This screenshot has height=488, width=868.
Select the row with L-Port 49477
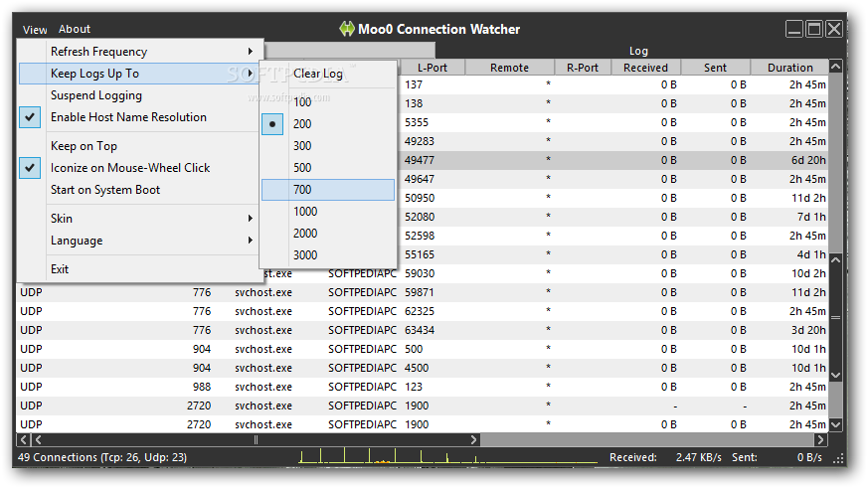tap(612, 160)
